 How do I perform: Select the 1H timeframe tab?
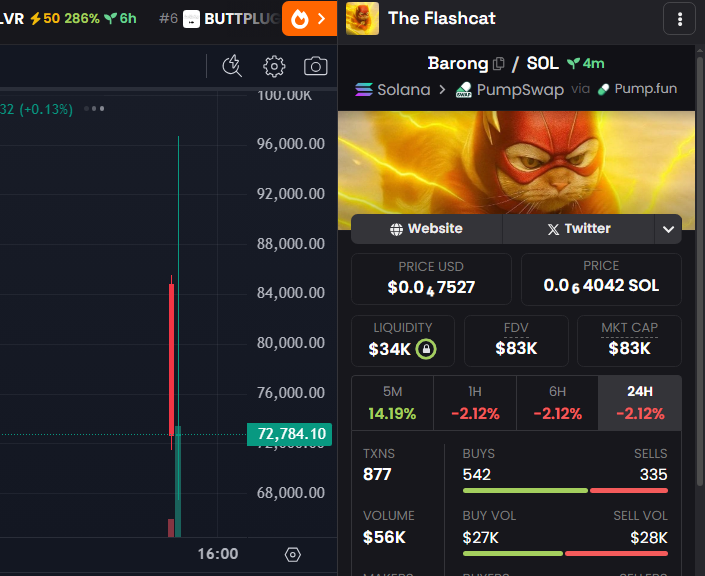pos(475,403)
